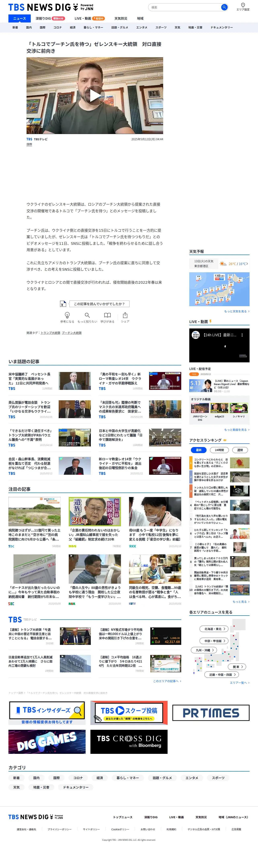Image resolution: width=258 pixels, height=868 pixels.
Task: Open the ニュース main tab
Action: 19,18
